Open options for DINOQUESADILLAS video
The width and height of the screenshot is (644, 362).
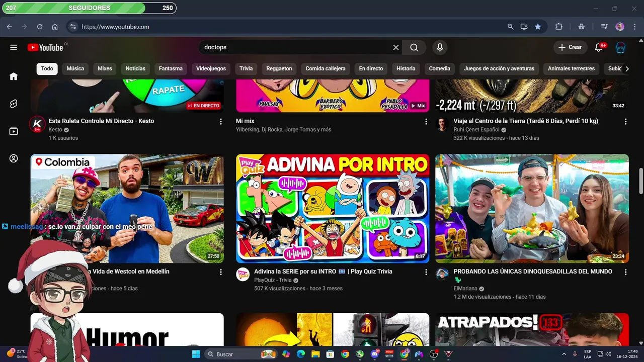625,272
